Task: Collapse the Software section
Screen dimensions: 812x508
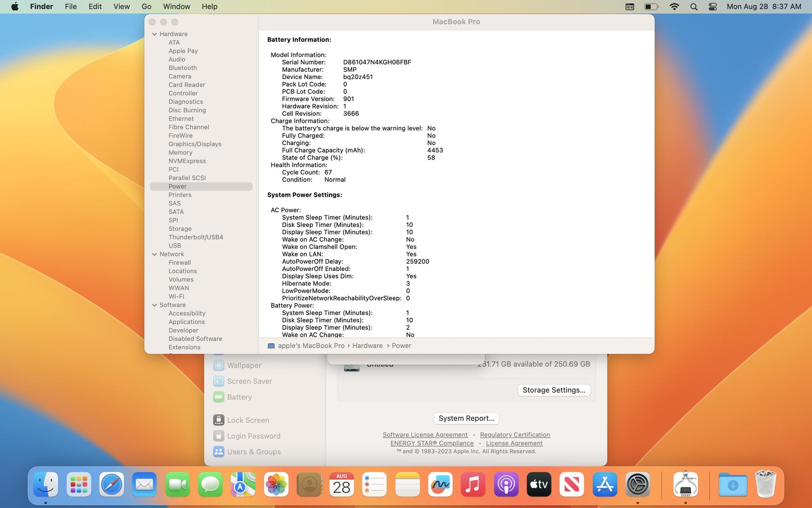Action: click(x=154, y=305)
